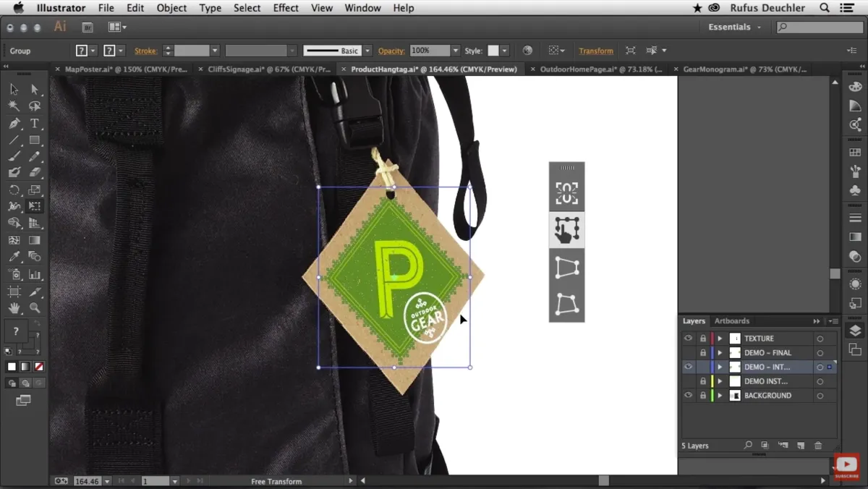Choose the Zoom tool in toolbar

click(x=34, y=308)
